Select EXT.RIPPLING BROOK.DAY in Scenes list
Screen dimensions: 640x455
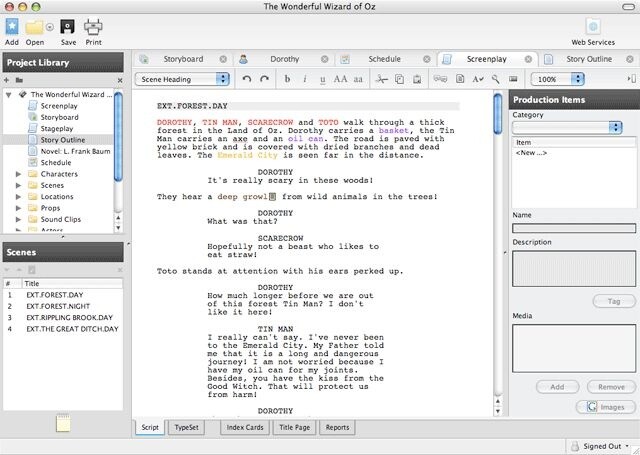(67, 317)
